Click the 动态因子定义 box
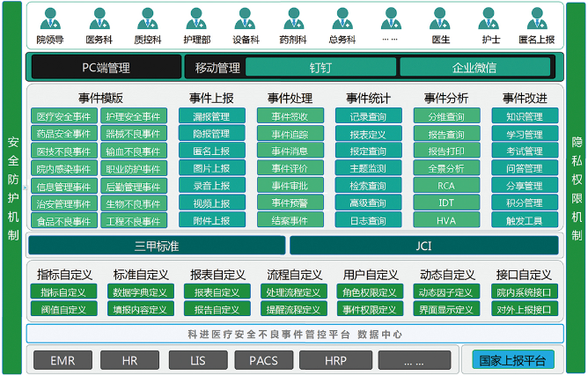This screenshot has height=376, width=588. tap(446, 292)
